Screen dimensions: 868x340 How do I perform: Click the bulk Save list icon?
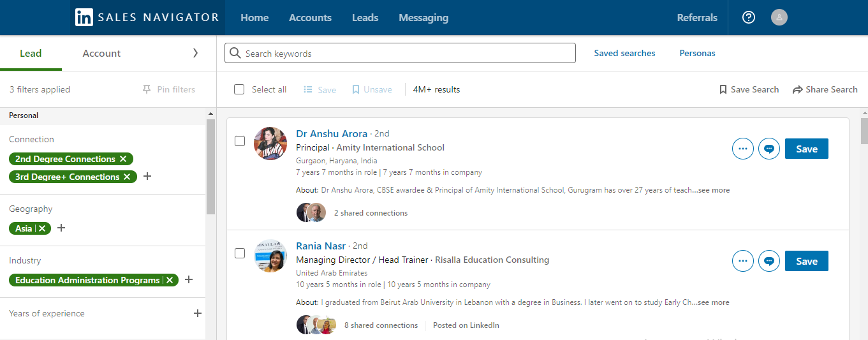(x=308, y=90)
